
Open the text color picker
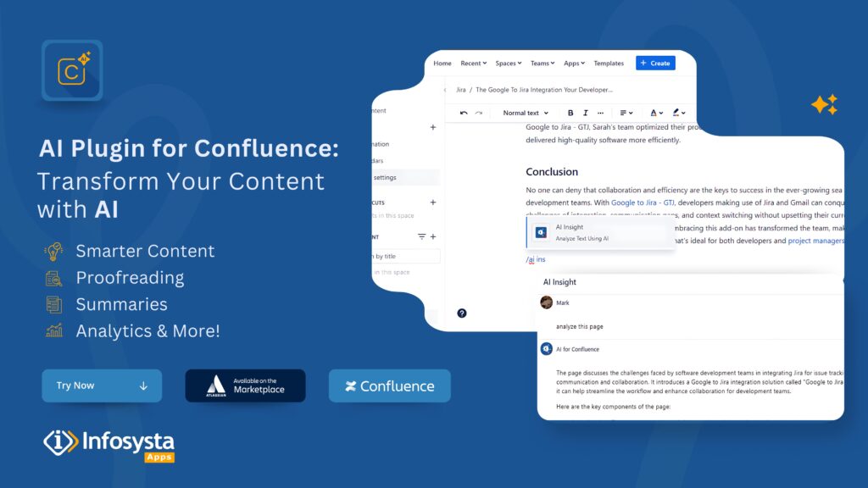[656, 113]
